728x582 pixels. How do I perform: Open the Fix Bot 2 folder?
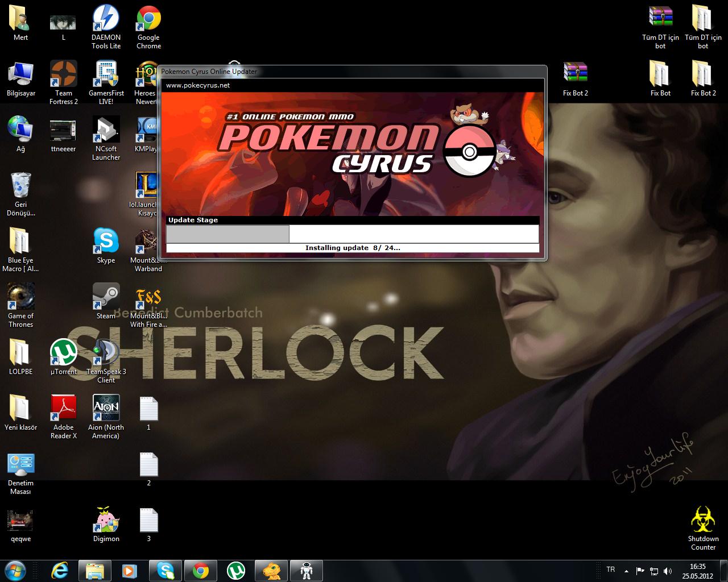pos(703,79)
